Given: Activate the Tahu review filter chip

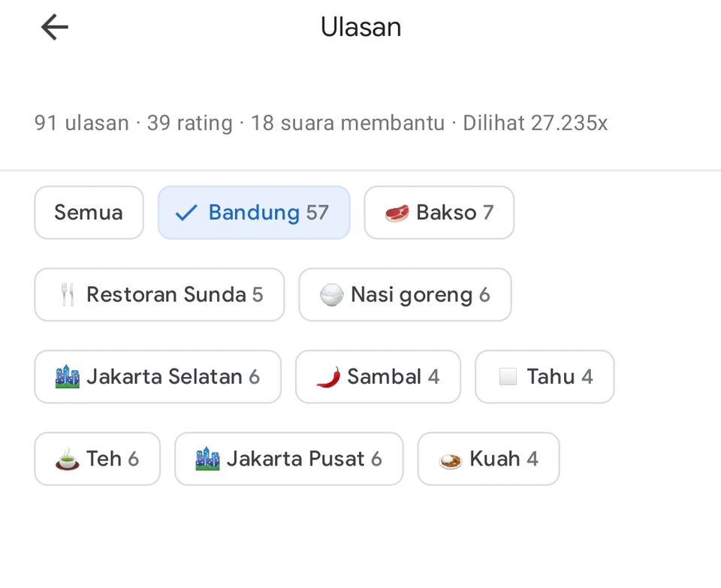Looking at the screenshot, I should point(544,376).
